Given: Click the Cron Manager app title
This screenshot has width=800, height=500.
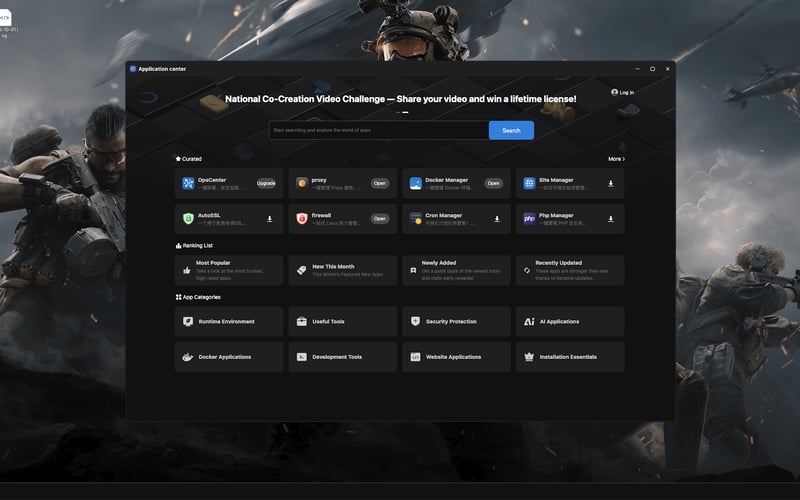Looking at the screenshot, I should pos(443,215).
